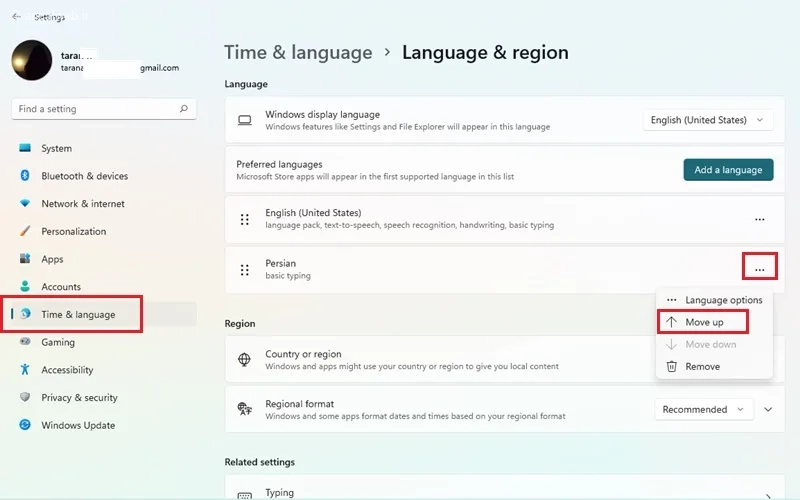The width and height of the screenshot is (800, 500).
Task: Open Personalization brush icon
Action: [x=24, y=231]
